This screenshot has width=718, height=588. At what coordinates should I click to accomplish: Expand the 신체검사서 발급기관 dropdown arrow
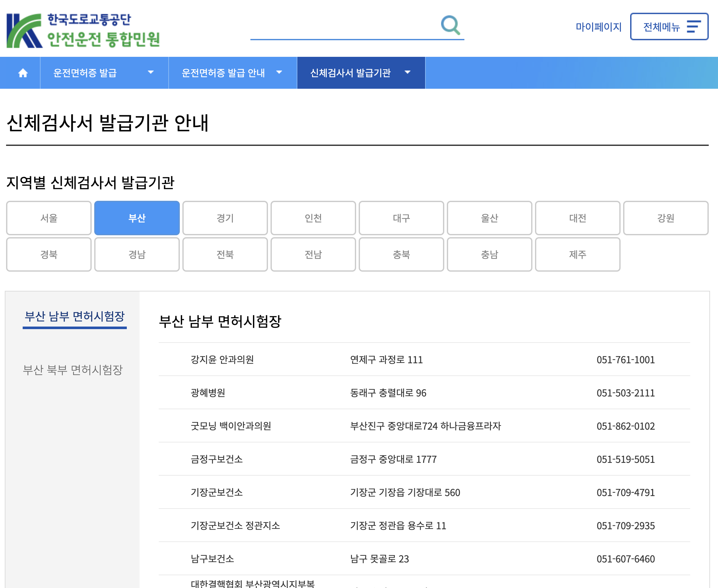[x=408, y=72]
